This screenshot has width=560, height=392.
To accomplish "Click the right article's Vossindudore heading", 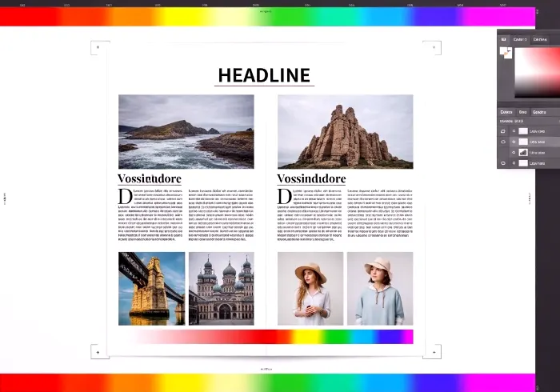I will tap(311, 178).
